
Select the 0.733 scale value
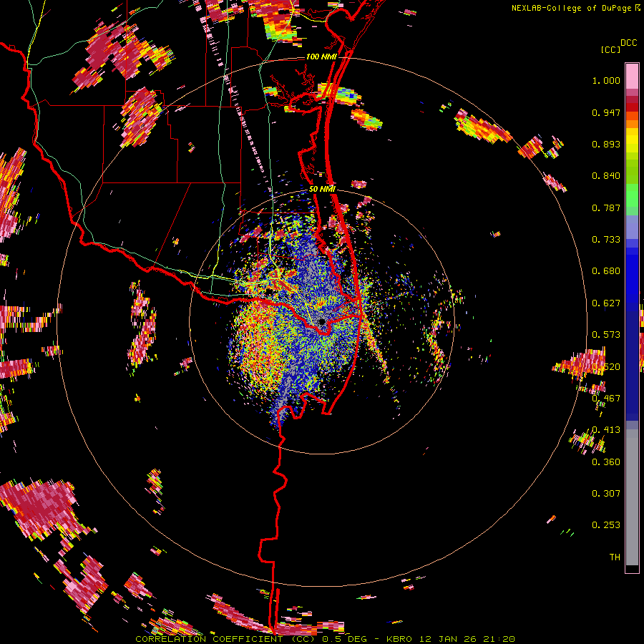click(606, 240)
